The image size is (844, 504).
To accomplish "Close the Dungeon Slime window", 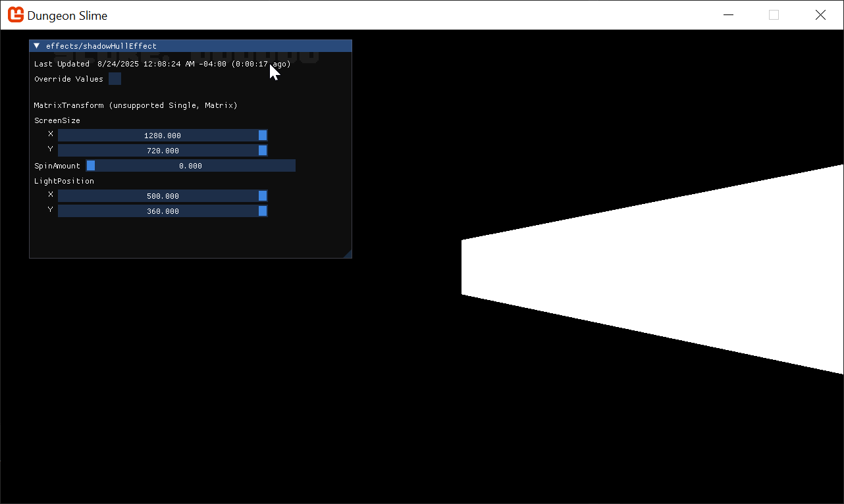I will point(820,15).
